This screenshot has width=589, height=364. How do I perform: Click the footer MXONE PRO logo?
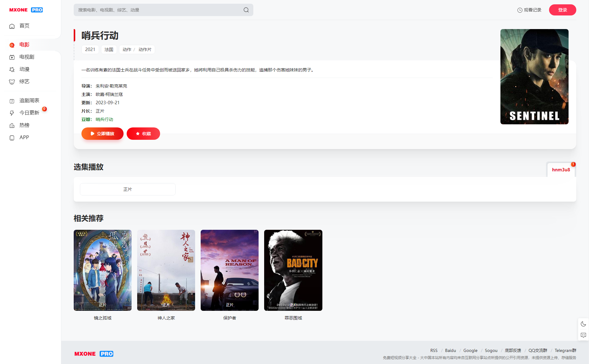(x=94, y=354)
